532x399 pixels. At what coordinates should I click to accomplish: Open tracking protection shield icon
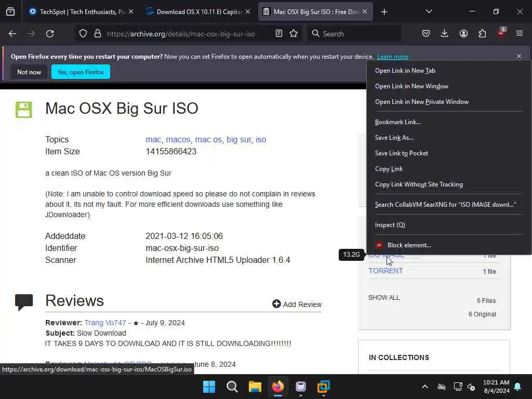[83, 34]
